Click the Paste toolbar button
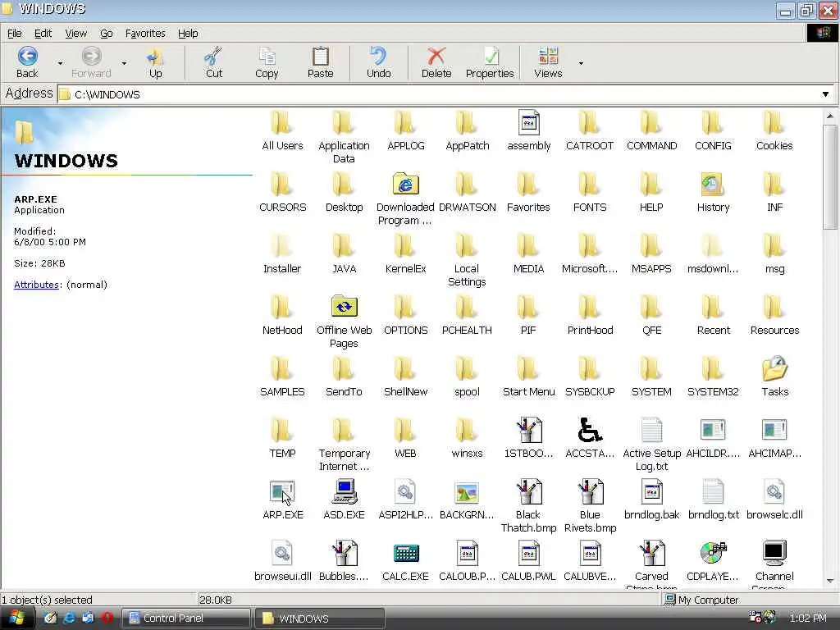 [321, 62]
